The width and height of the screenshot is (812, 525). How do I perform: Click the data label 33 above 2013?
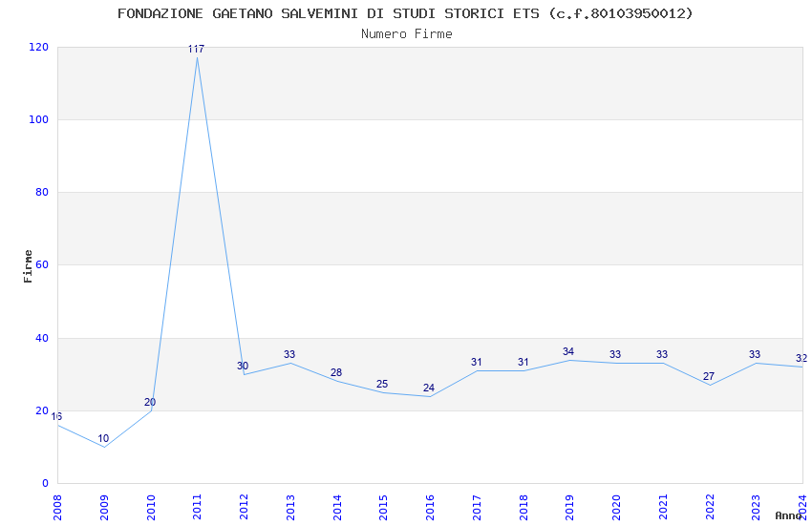pyautogui.click(x=289, y=354)
